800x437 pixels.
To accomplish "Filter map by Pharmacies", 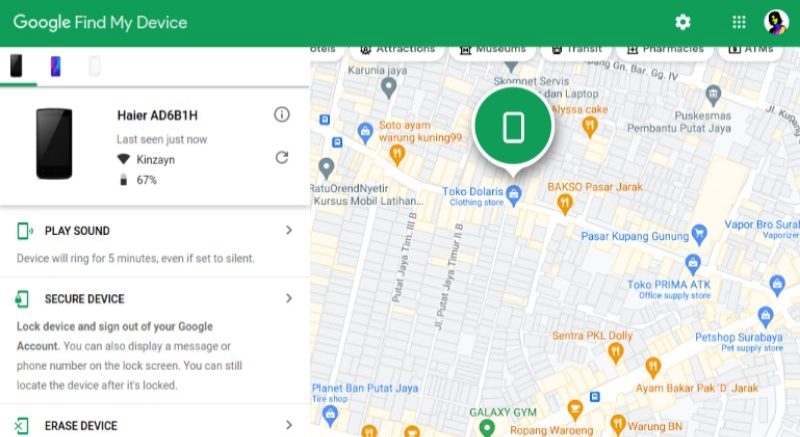I will tap(664, 50).
